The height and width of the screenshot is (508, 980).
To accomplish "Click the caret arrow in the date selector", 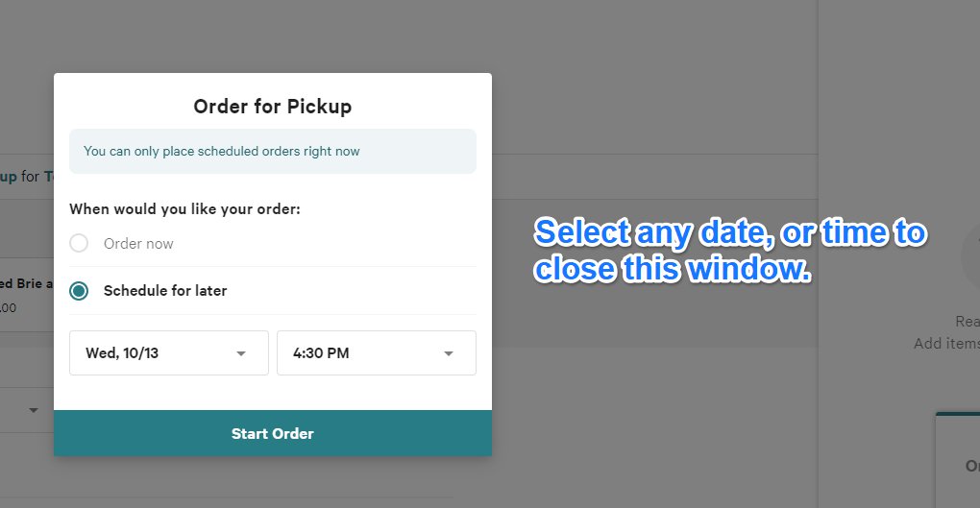I will click(x=241, y=353).
